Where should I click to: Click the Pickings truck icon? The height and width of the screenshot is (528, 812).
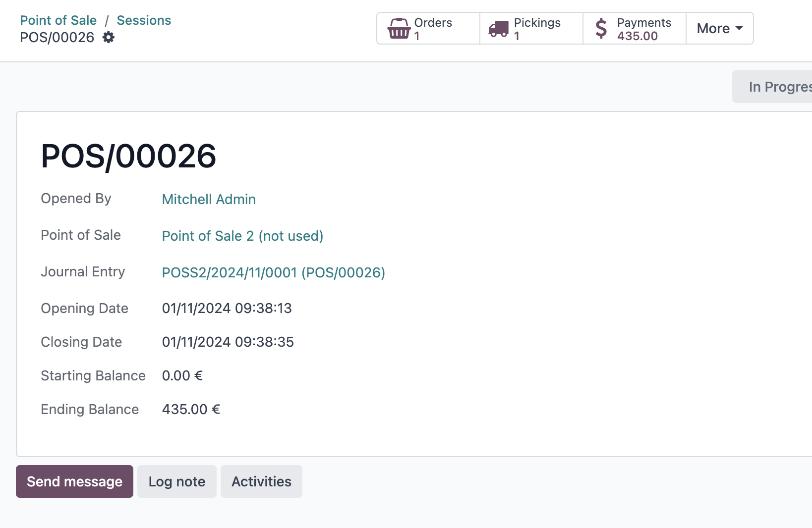(x=499, y=29)
